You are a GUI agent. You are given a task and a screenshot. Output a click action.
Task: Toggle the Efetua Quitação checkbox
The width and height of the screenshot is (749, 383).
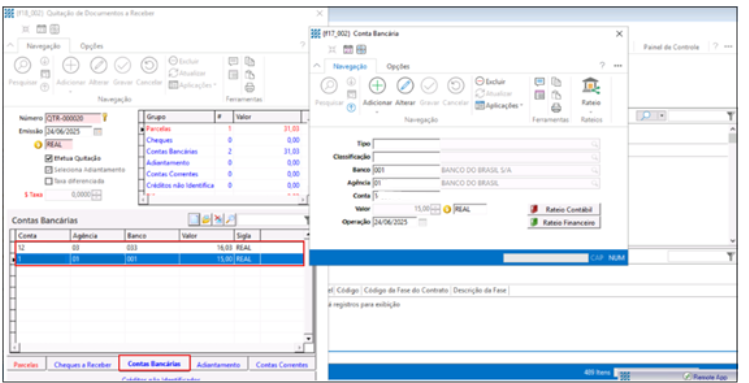(x=48, y=158)
